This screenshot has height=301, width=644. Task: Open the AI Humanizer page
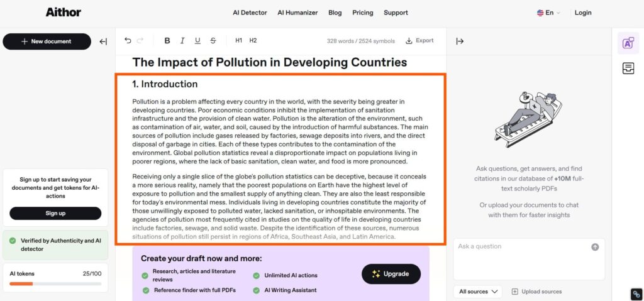[x=297, y=13]
